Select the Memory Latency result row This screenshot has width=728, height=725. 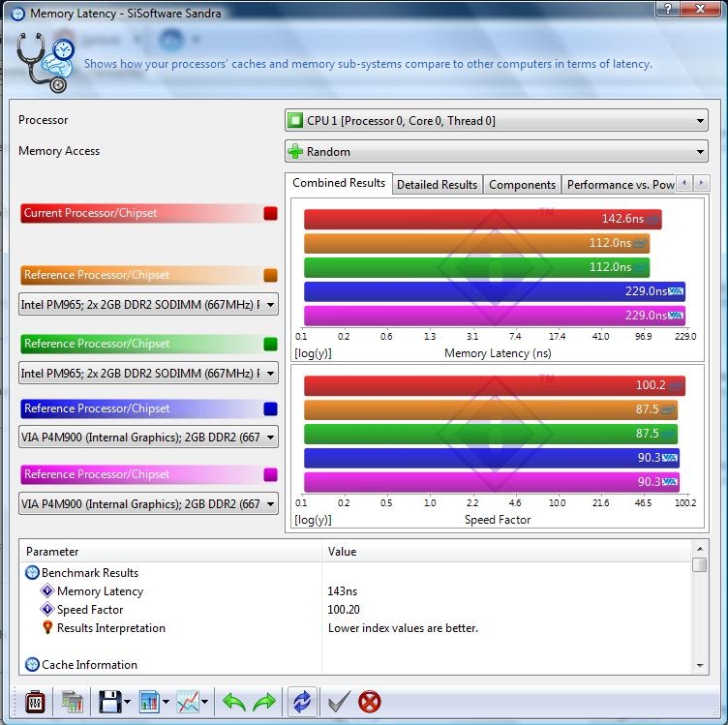tap(355, 590)
